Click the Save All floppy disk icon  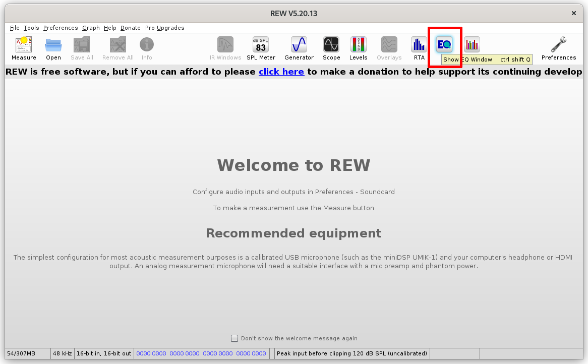tap(82, 44)
